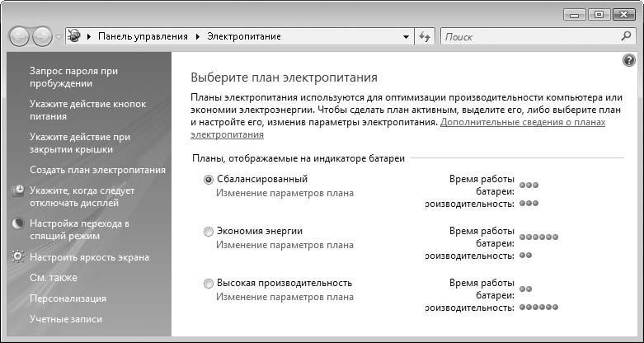Select the Экономия энергии radio button
The image size is (644, 343).
pyautogui.click(x=209, y=232)
